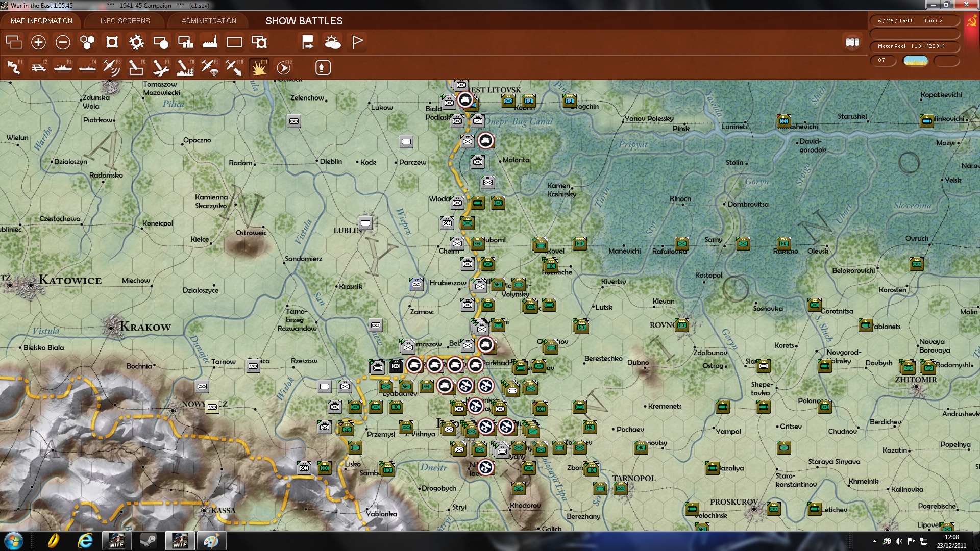980x551 pixels.
Task: Click the four-cornered frame icon in toolbar
Action: 112,42
